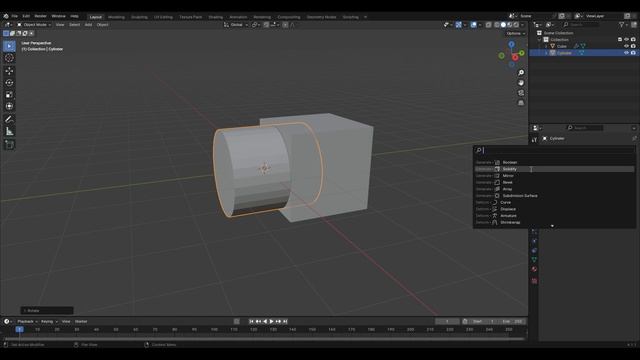Hide Cube in viewport via eye icon
The height and width of the screenshot is (360, 640).
pyautogui.click(x=626, y=46)
